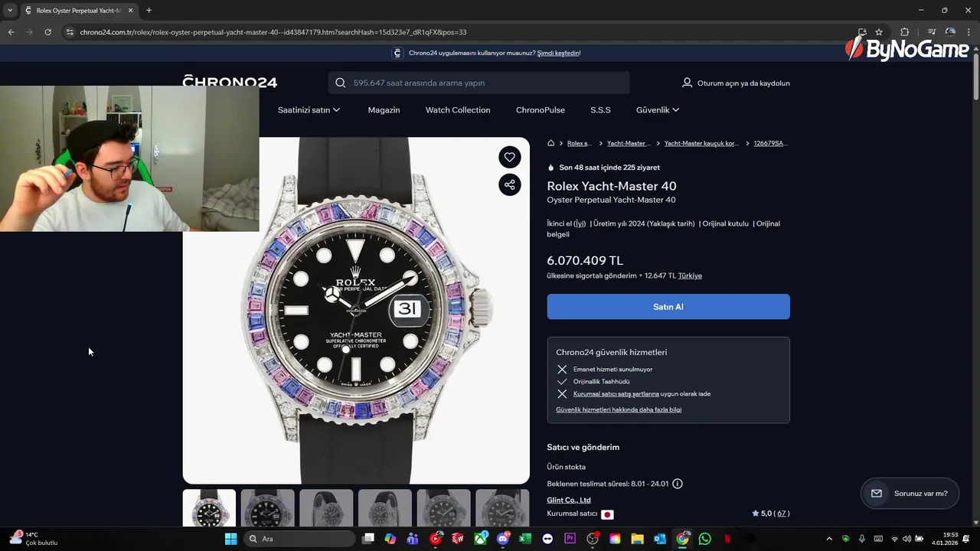The width and height of the screenshot is (980, 551).
Task: Open Excel from the taskbar
Action: coord(525,539)
